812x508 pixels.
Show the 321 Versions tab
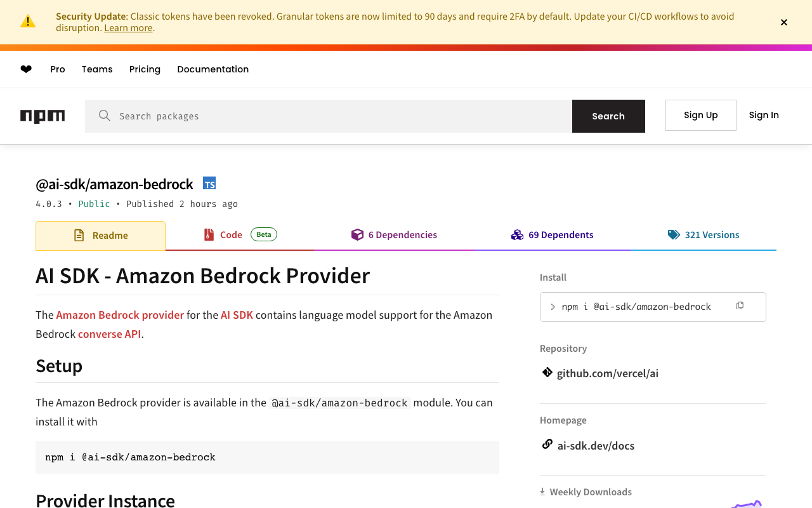tap(704, 235)
